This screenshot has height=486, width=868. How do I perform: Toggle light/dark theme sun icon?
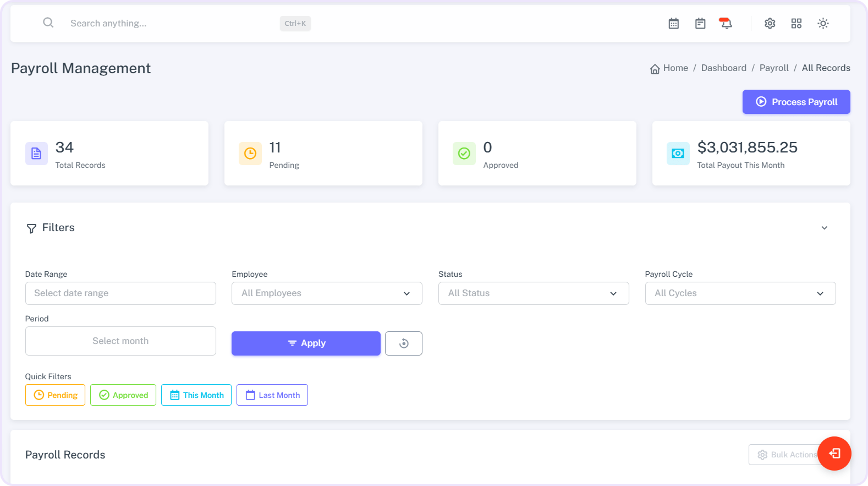coord(823,23)
